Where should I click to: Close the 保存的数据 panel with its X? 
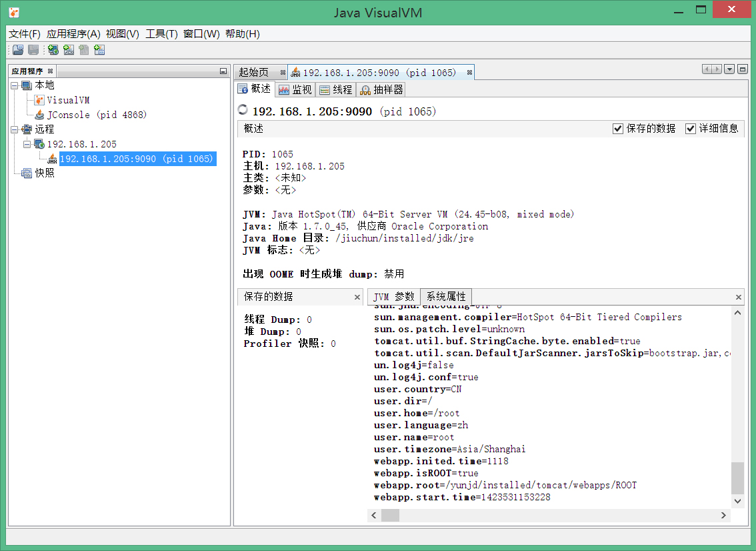358,297
